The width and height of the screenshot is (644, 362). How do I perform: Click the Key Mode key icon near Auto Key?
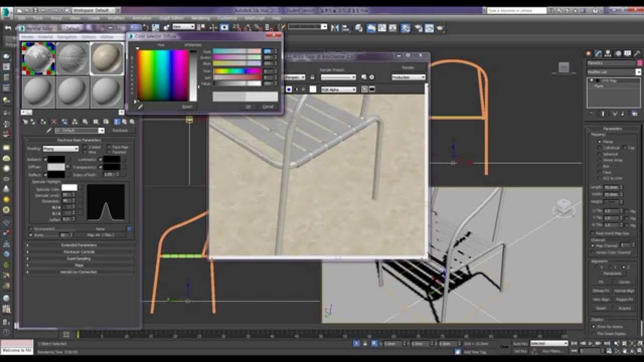point(504,346)
